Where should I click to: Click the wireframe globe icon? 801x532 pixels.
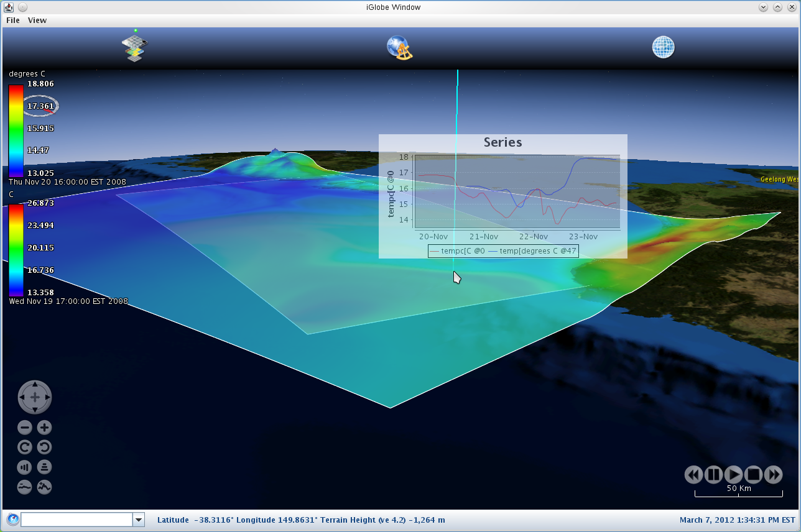(x=663, y=47)
